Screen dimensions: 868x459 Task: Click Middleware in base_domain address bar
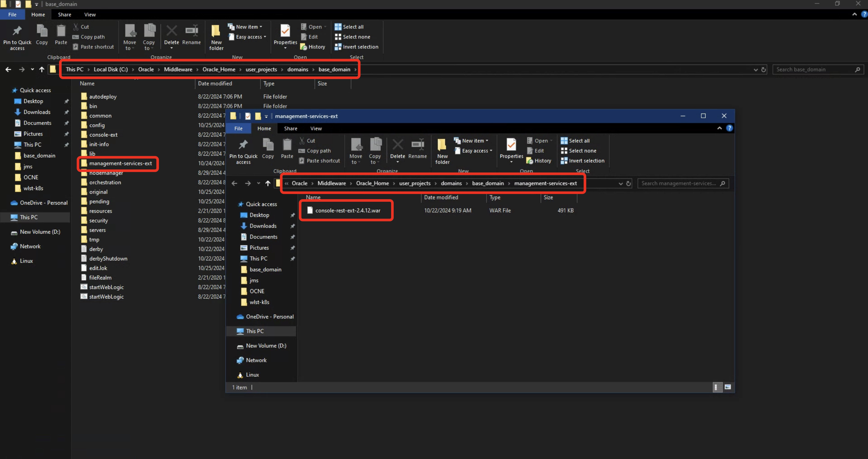tap(178, 69)
